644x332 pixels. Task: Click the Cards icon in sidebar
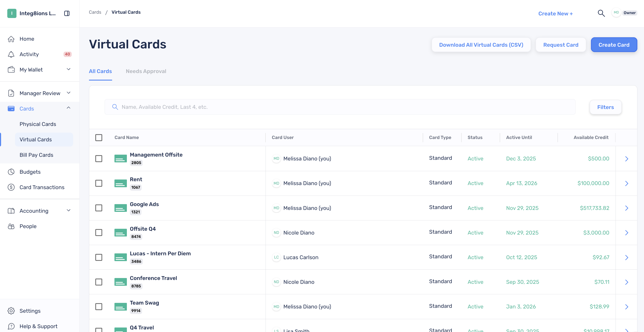point(11,109)
